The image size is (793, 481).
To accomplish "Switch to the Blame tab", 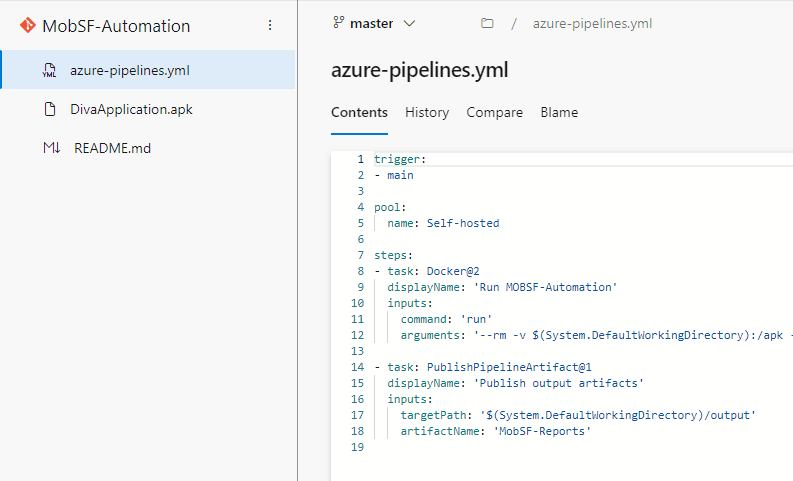I will [x=559, y=112].
